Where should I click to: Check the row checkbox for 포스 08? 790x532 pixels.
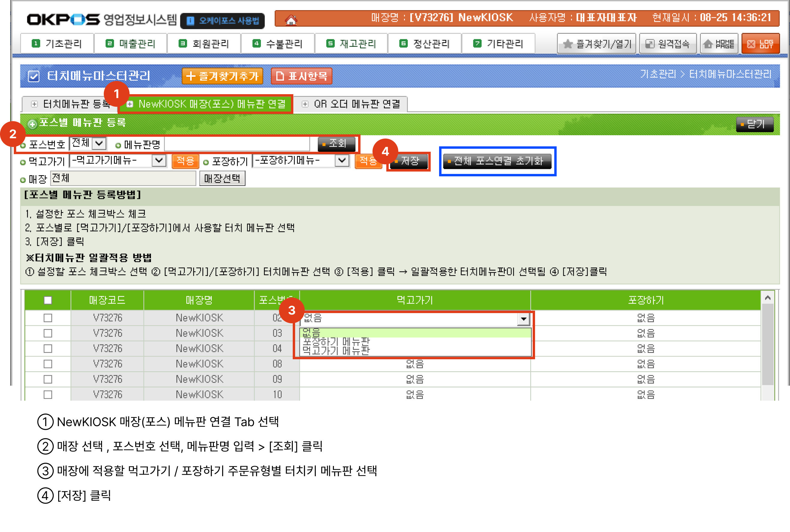[48, 364]
